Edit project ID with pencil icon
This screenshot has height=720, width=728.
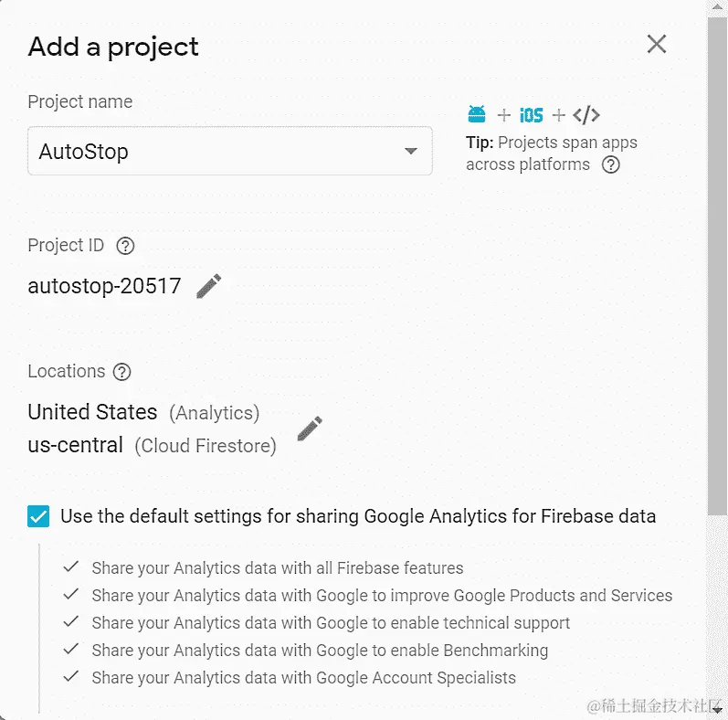click(209, 286)
